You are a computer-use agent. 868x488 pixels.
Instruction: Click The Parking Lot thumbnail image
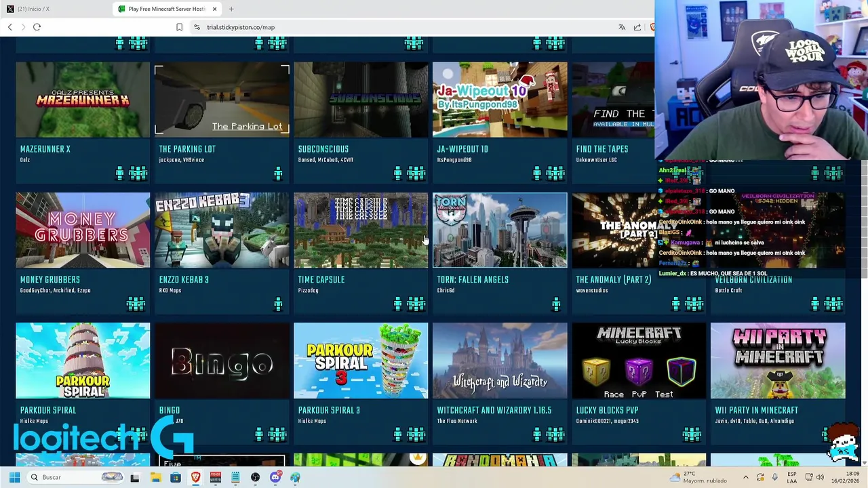[222, 100]
